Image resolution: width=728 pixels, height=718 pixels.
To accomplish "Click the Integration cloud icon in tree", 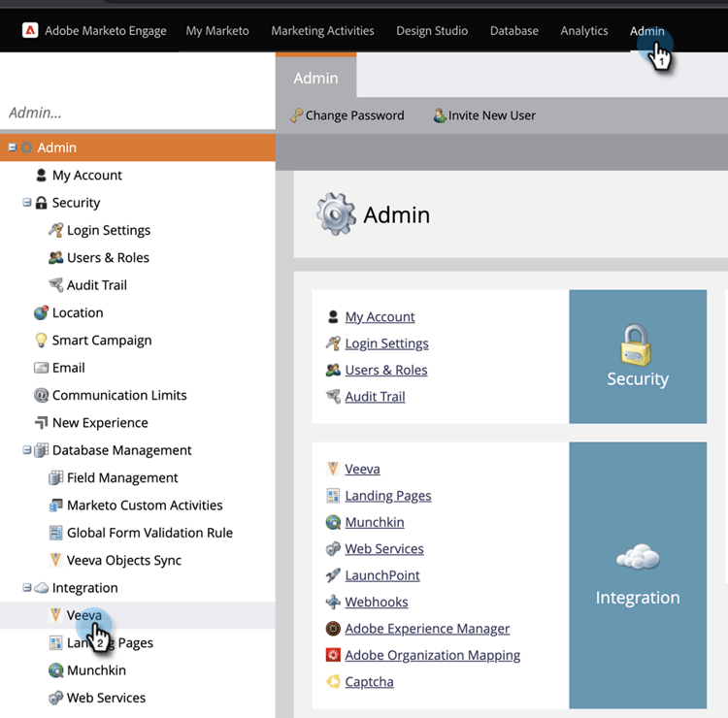I will (x=42, y=588).
